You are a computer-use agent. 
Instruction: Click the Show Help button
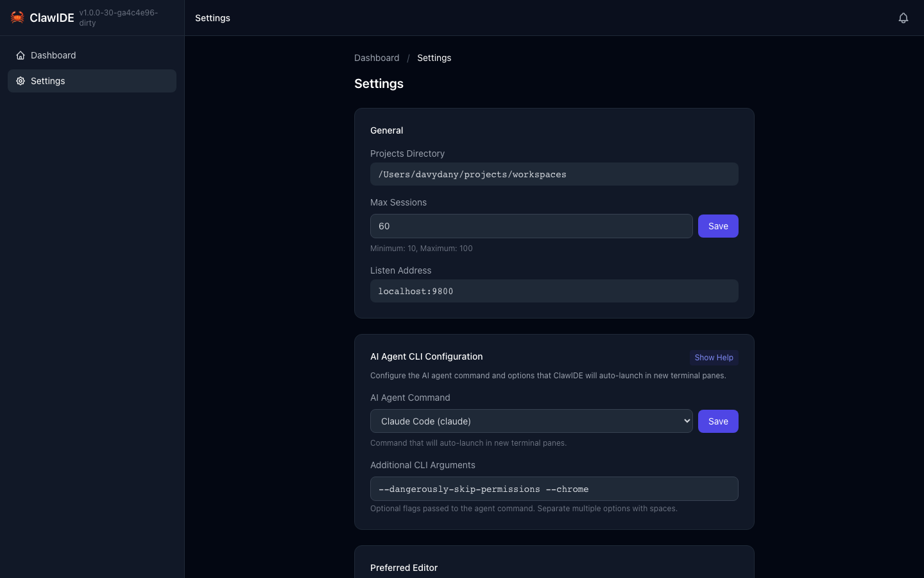coord(714,358)
